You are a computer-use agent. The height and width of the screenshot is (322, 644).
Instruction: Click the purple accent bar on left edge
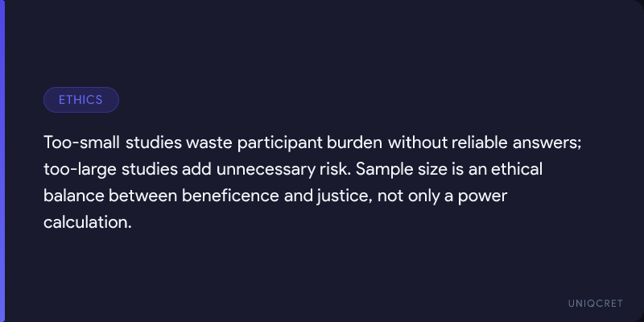pyautogui.click(x=2, y=161)
